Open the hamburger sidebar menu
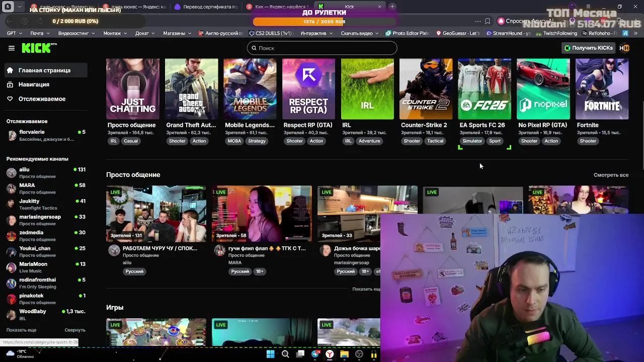This screenshot has width=644, height=362. point(11,48)
